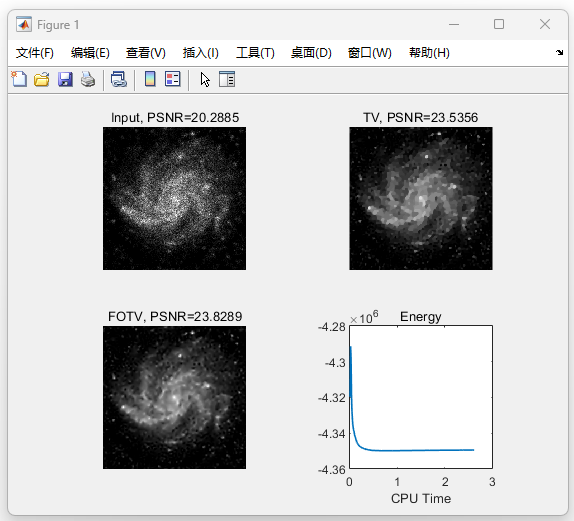Select the FOTV result galaxy image
Viewport: 574px width, 521px height.
[174, 397]
